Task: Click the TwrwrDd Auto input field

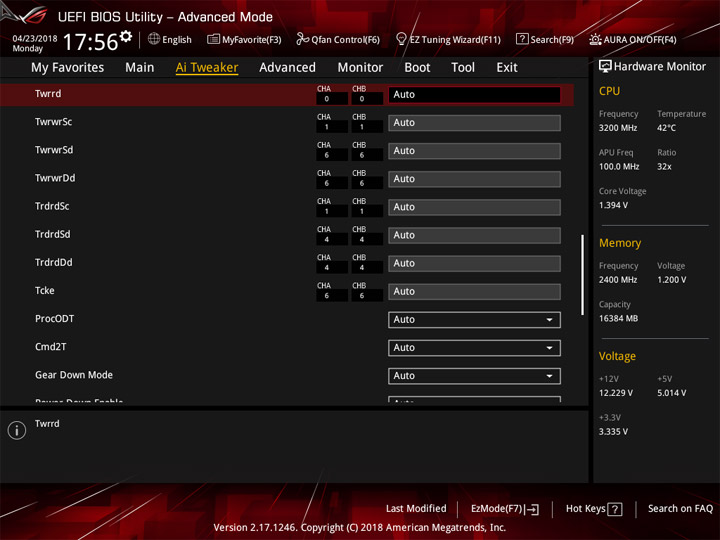Action: click(x=474, y=179)
